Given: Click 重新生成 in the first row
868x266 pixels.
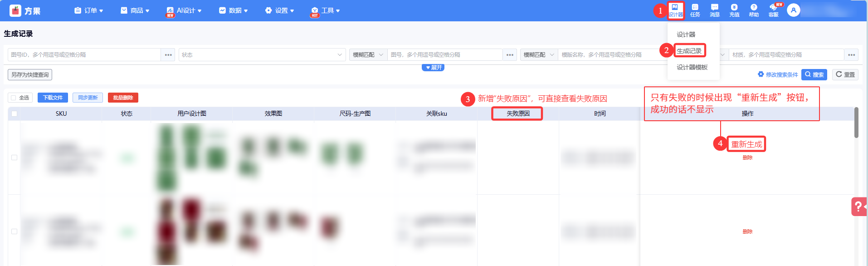Looking at the screenshot, I should click(x=746, y=144).
